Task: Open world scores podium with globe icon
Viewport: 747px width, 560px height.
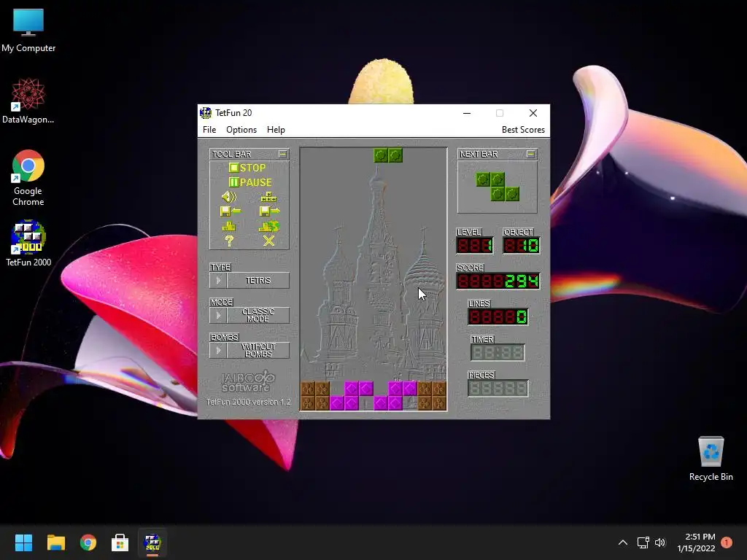Action: click(269, 226)
